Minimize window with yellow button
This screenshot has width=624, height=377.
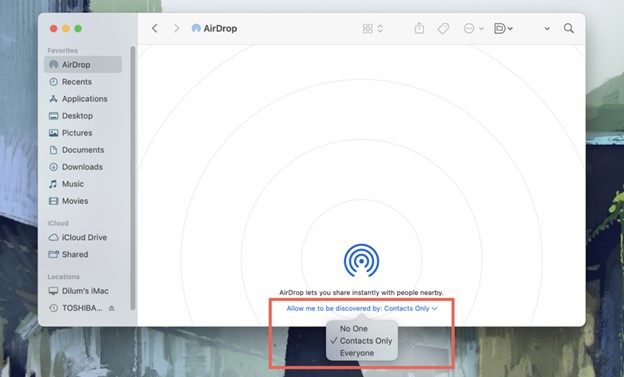pos(66,28)
